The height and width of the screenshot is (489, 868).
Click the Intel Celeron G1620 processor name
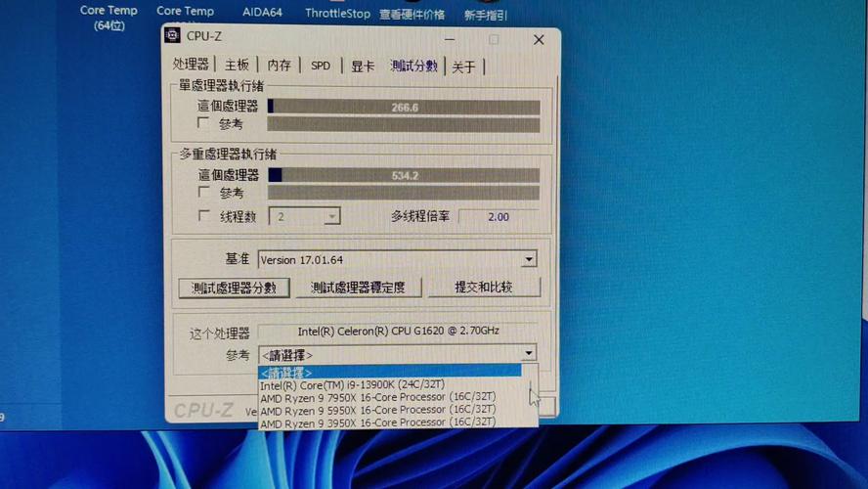[x=398, y=332]
